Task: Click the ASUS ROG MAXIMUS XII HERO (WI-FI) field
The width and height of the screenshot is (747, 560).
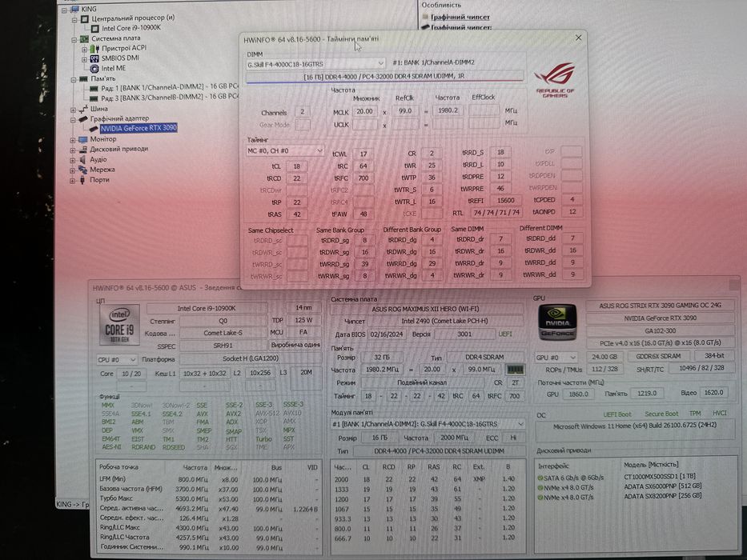Action: pos(425,309)
